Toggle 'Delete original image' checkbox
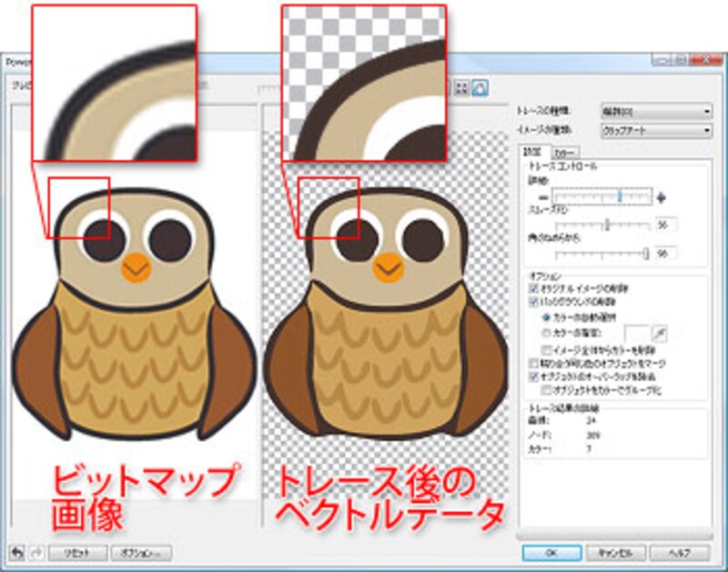This screenshot has height=572, width=728. tap(534, 287)
